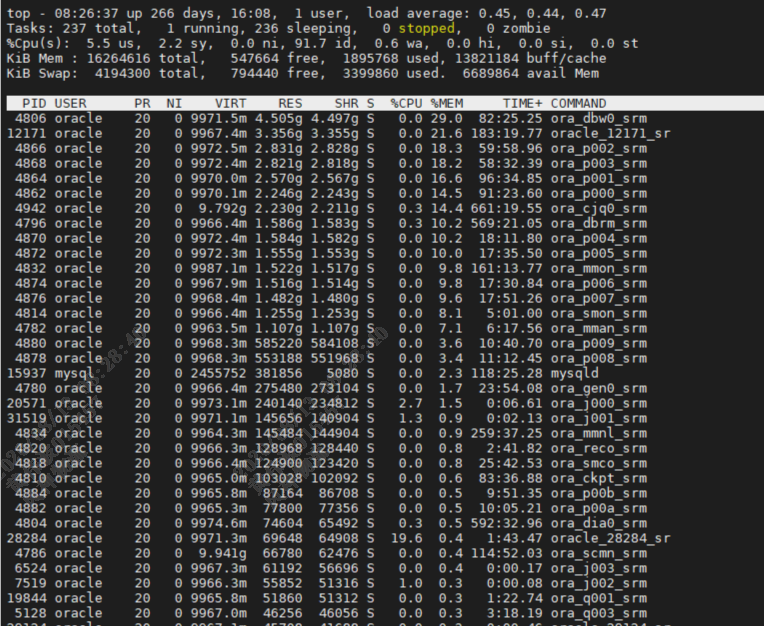Screen dimensions: 764x626
Task: Click PID 4862 in the list
Action: 30,193
